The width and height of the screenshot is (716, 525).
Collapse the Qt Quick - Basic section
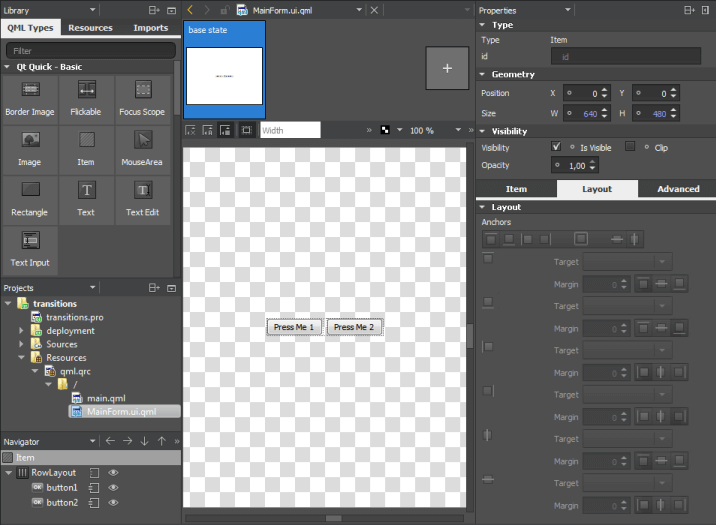pos(7,67)
